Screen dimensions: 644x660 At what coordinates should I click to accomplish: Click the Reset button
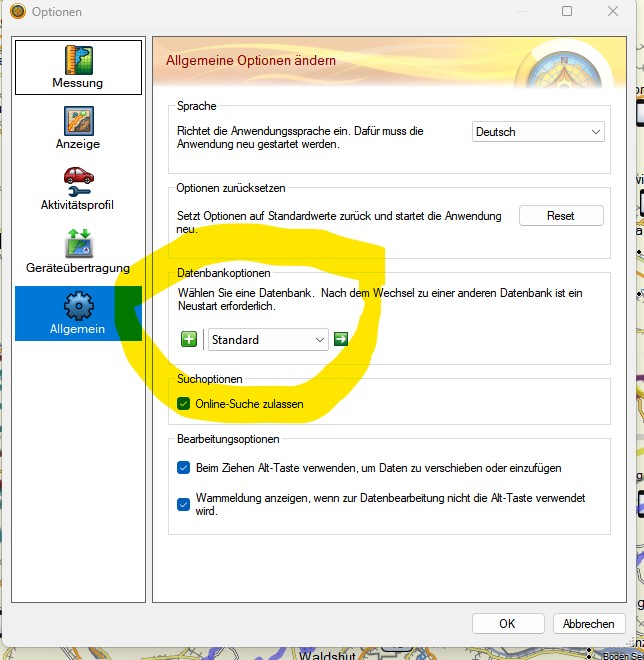(561, 216)
